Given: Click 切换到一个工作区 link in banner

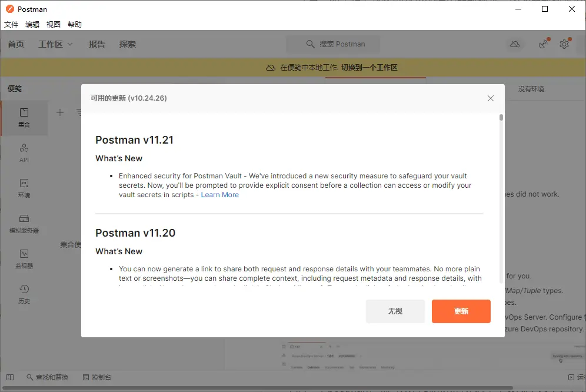Looking at the screenshot, I should (x=369, y=68).
